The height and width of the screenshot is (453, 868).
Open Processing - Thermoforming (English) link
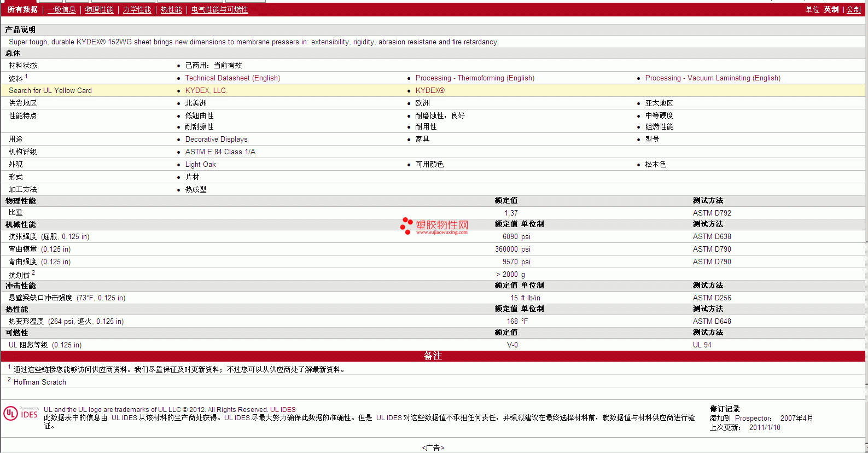point(475,78)
